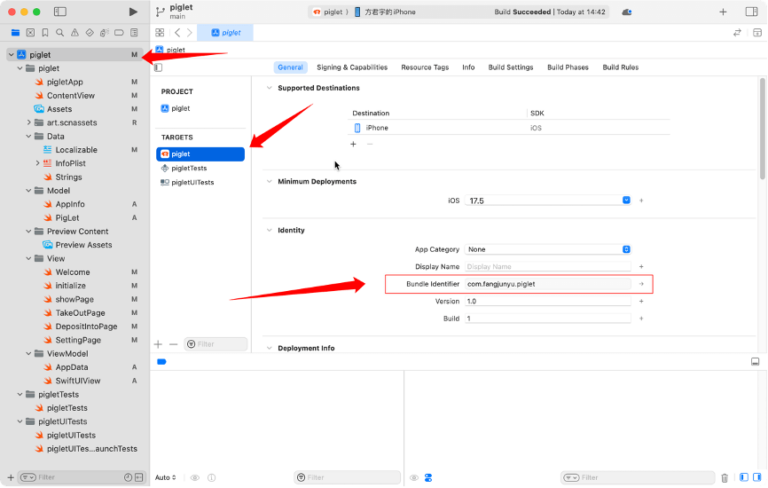
Task: Open the Source Control navigator icon
Action: tap(30, 33)
